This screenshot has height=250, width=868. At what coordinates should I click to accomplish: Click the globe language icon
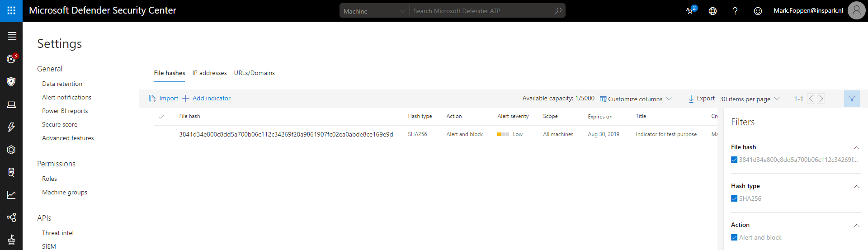click(x=712, y=11)
